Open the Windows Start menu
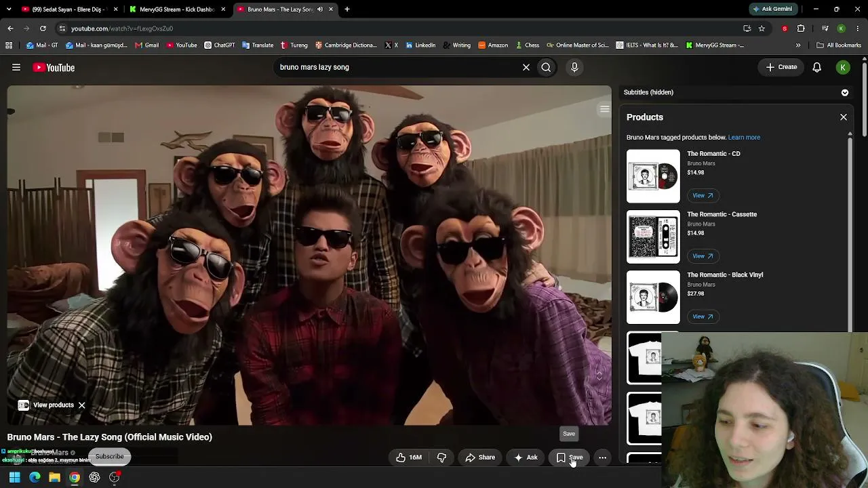 (14, 477)
